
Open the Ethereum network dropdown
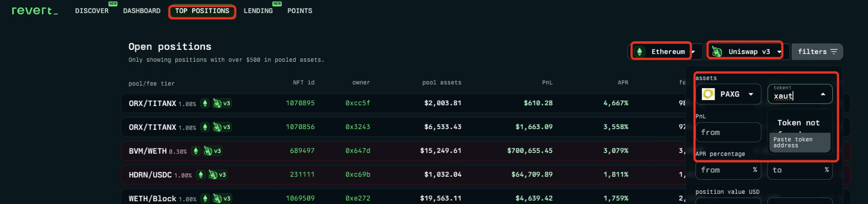[693, 52]
